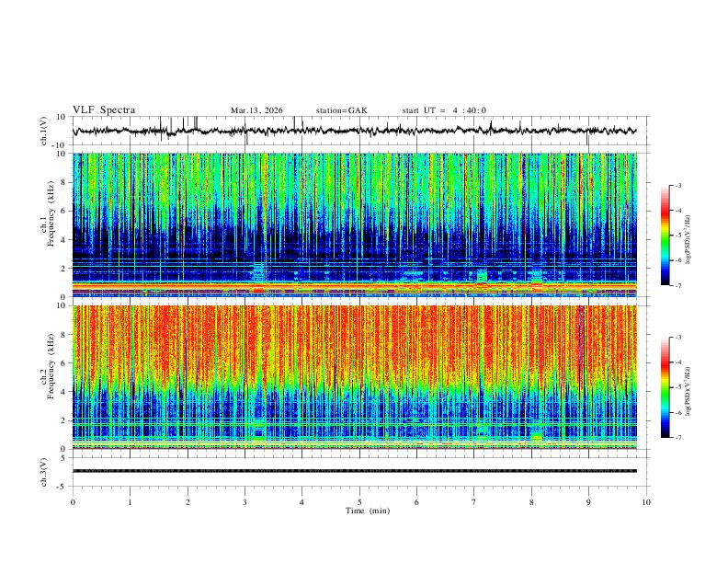
Task: Click the ch.1 colorbar "log(PSD)(V²/Hz)" label
Action: click(688, 240)
